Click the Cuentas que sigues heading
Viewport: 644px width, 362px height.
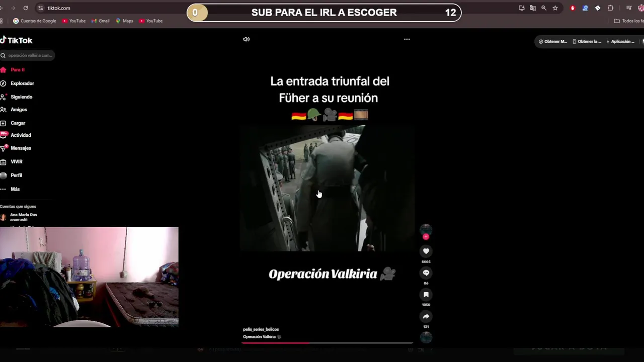[x=18, y=207]
